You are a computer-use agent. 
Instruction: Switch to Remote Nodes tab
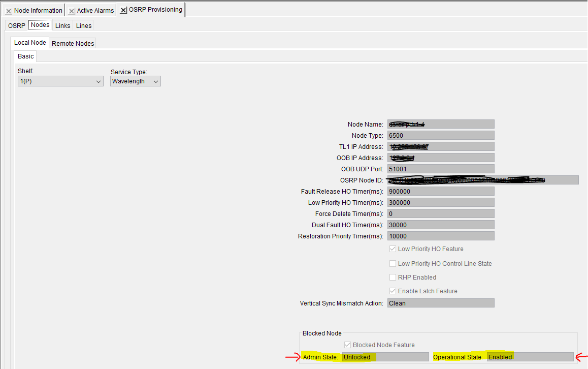(73, 44)
